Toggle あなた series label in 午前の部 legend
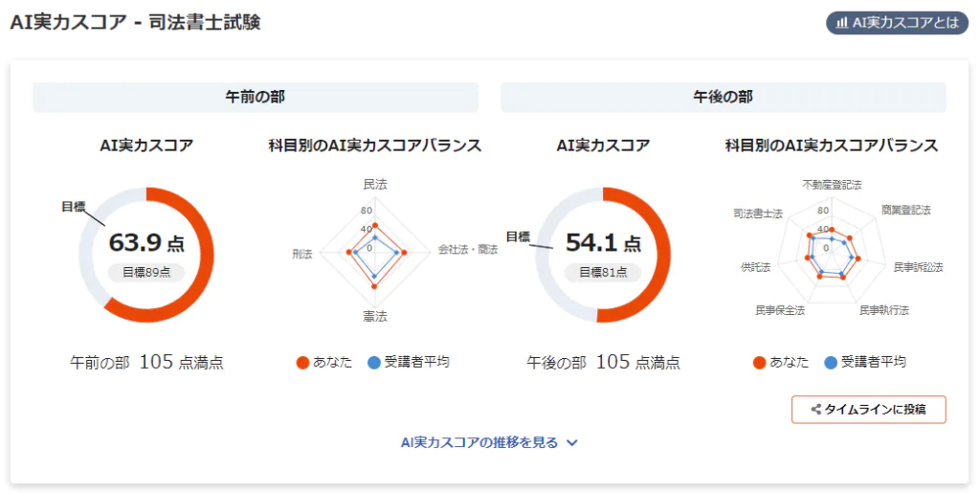This screenshot has width=980, height=493. 333,362
